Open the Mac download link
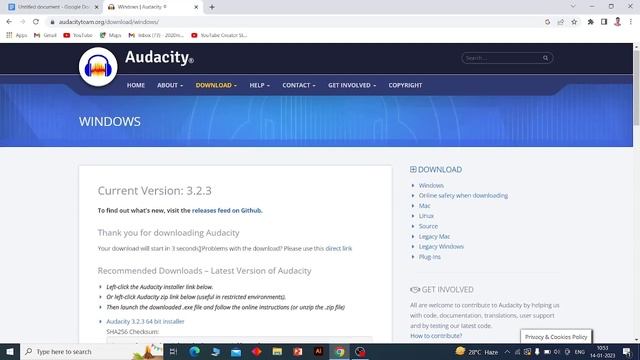 [x=424, y=206]
